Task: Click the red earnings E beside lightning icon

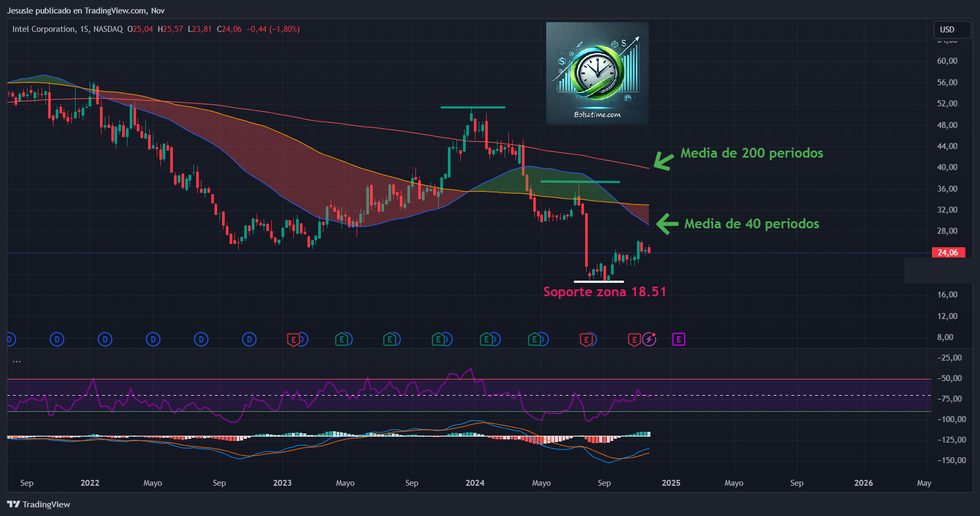Action: [x=634, y=340]
